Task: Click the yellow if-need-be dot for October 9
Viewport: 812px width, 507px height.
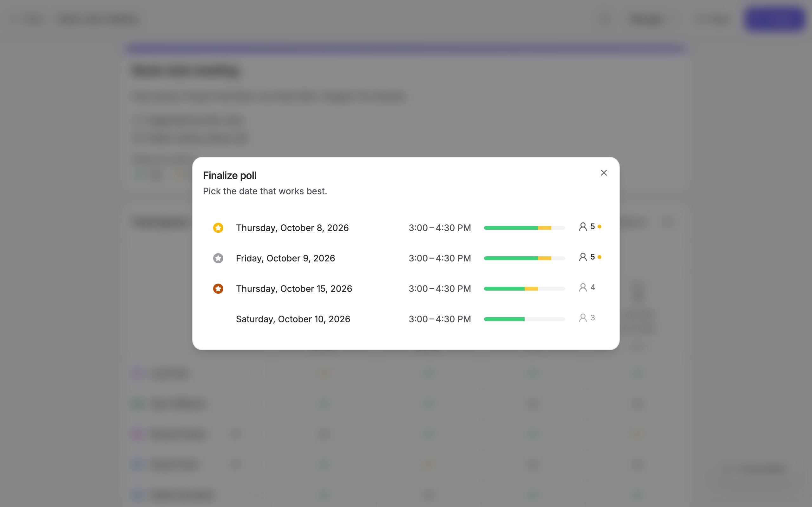Action: point(599,257)
